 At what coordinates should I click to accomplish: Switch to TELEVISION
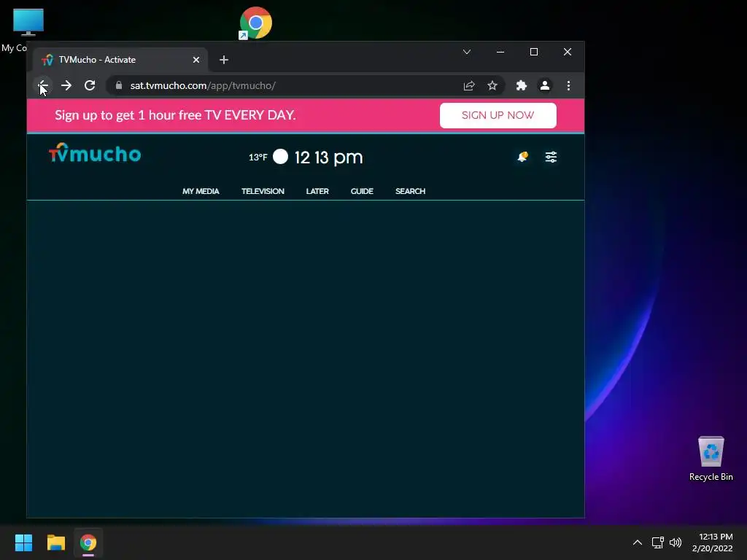pos(263,192)
